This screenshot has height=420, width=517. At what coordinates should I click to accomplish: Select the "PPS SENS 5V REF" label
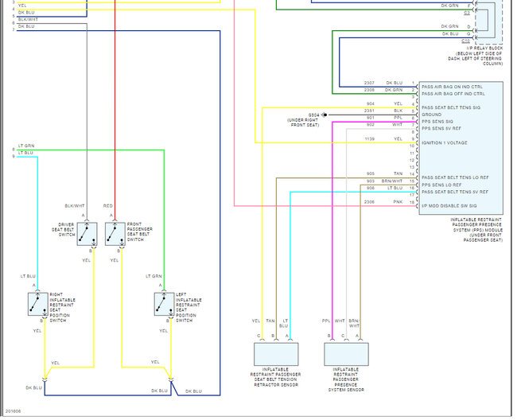[441, 129]
